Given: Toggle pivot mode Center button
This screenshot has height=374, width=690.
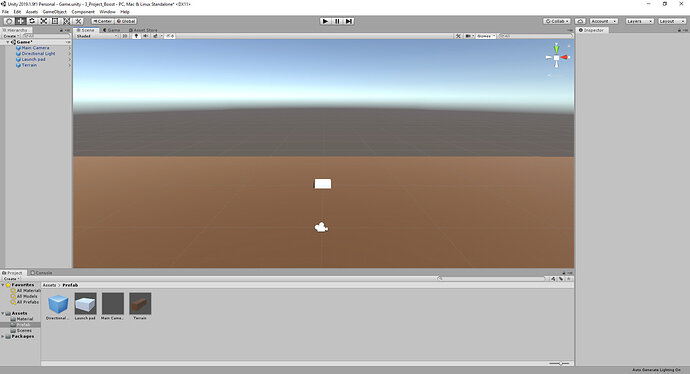Looking at the screenshot, I should 103,21.
